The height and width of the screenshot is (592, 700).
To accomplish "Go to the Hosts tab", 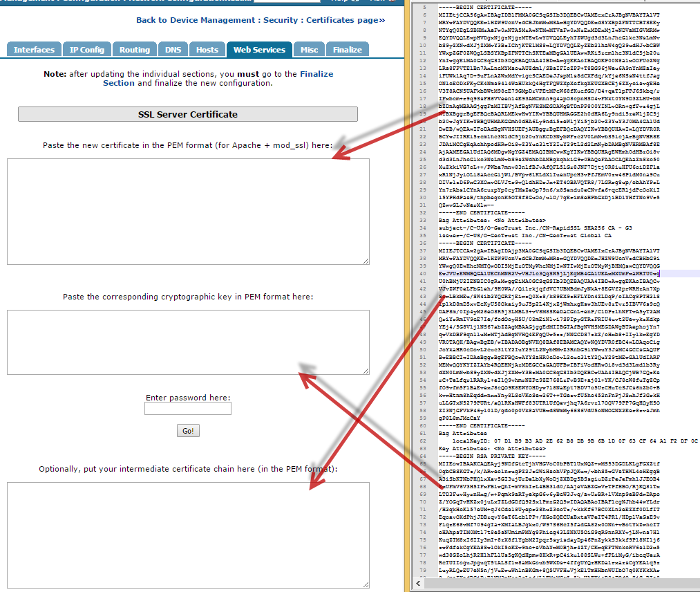I will tap(207, 50).
